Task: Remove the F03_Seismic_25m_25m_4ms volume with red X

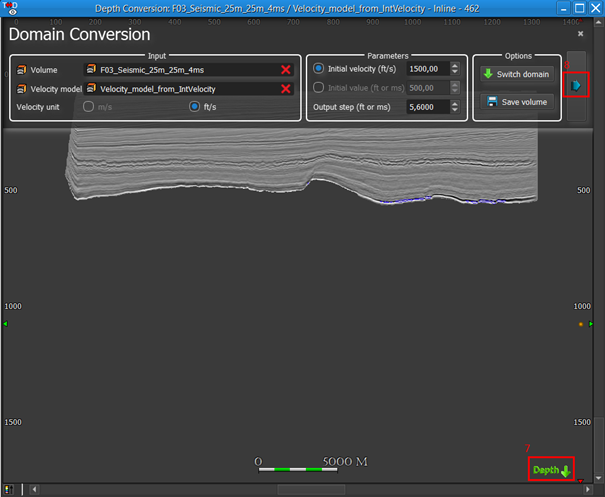Action: (286, 70)
